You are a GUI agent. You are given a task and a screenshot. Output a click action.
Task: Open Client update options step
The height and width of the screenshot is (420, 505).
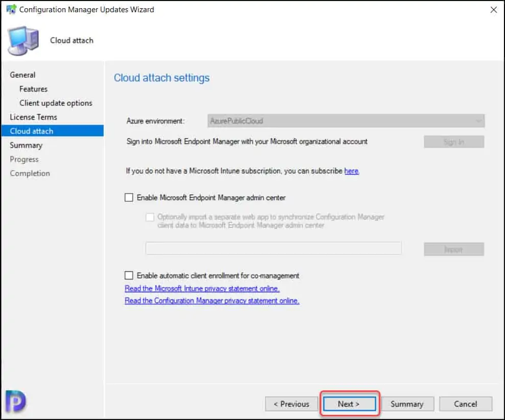(56, 103)
